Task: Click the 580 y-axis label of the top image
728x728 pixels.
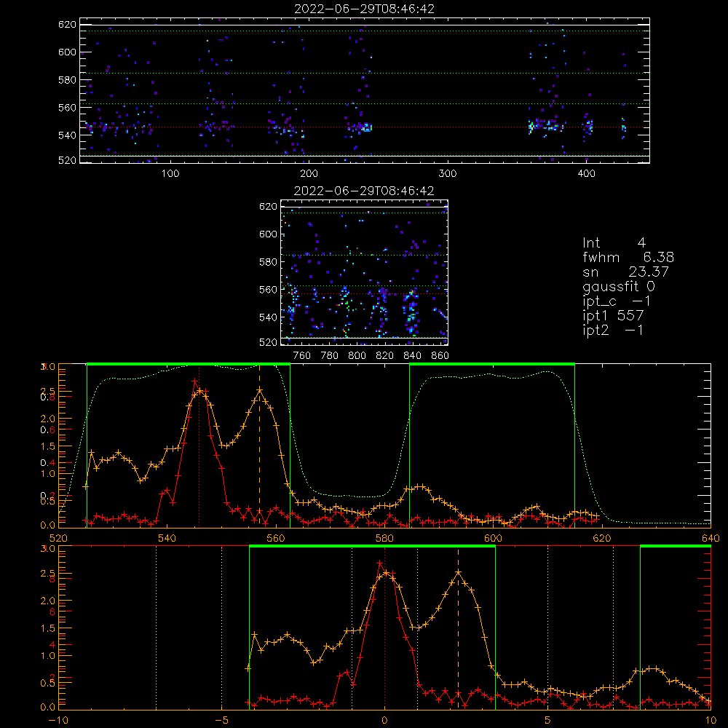Action: click(x=67, y=80)
